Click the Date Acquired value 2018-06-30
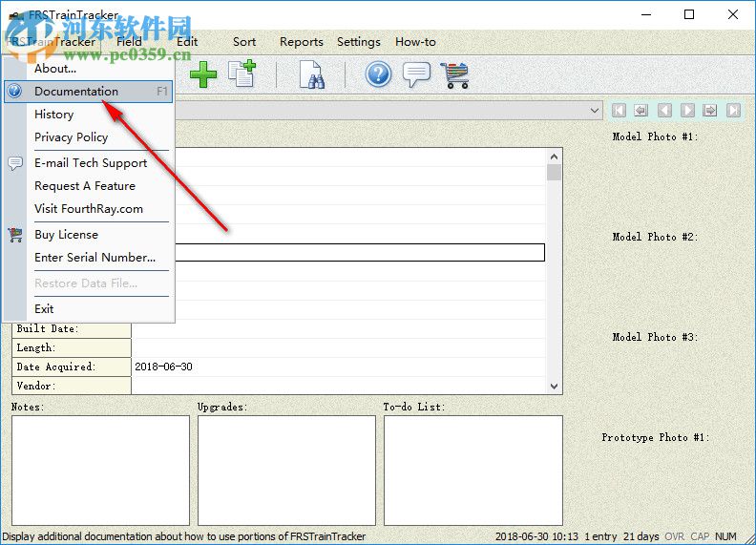The height and width of the screenshot is (545, 756). click(163, 367)
